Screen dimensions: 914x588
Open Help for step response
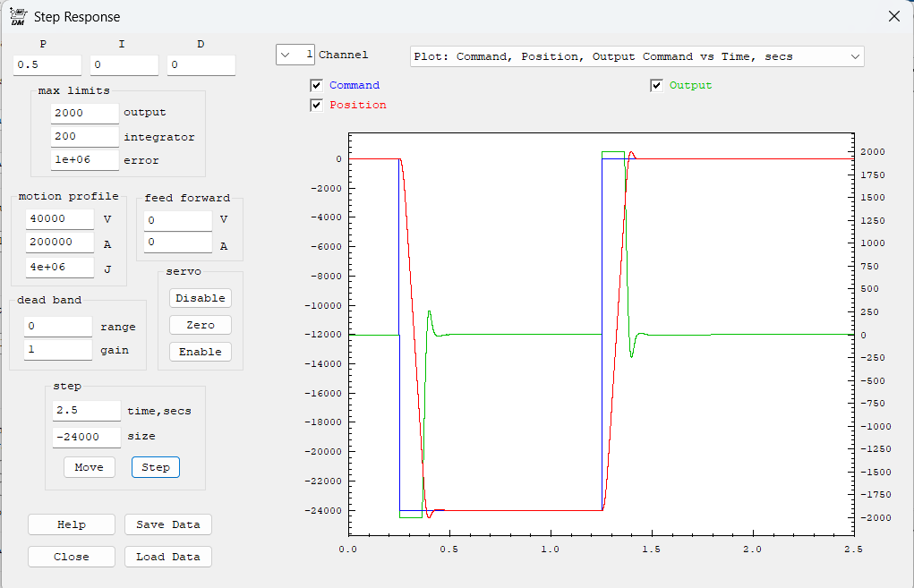pyautogui.click(x=72, y=524)
